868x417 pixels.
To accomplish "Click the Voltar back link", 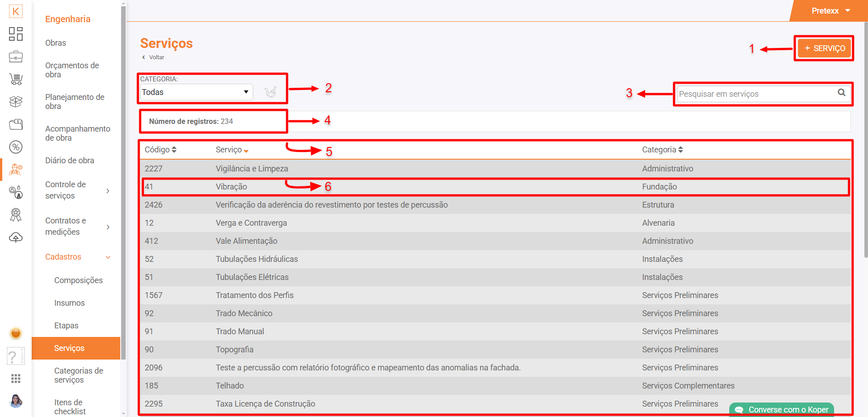I will pyautogui.click(x=156, y=57).
